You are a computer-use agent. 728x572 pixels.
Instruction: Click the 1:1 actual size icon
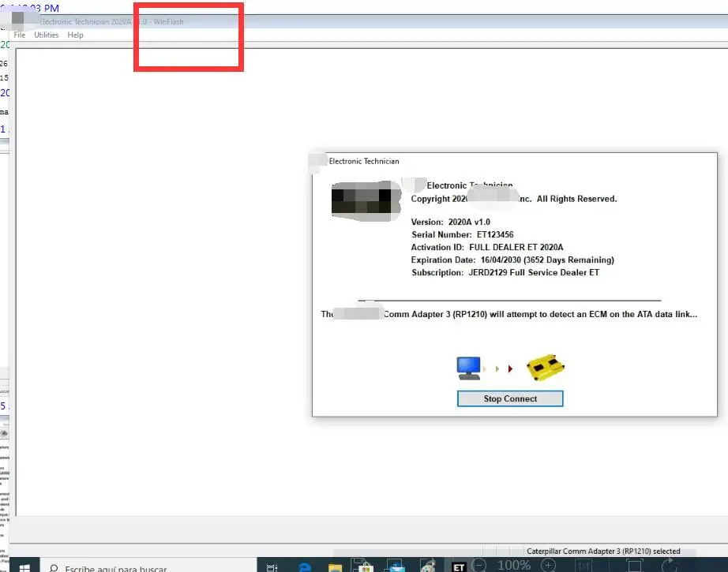pos(584,566)
